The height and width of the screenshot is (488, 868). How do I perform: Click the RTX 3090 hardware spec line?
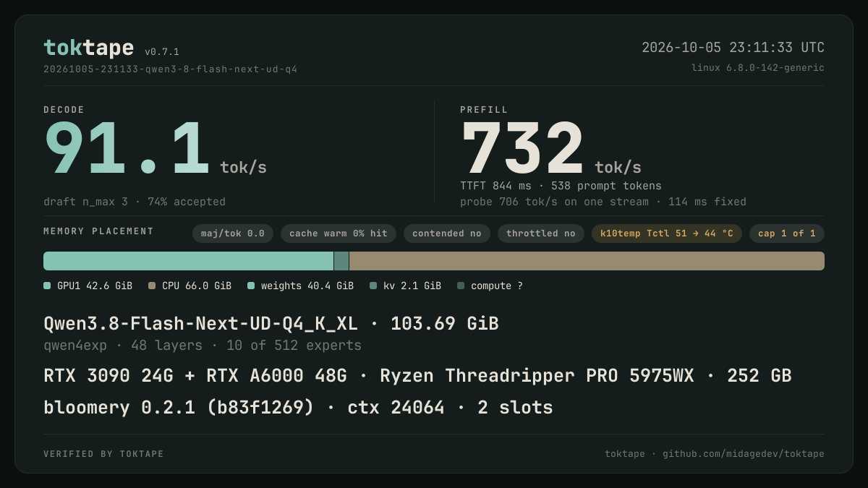point(417,376)
